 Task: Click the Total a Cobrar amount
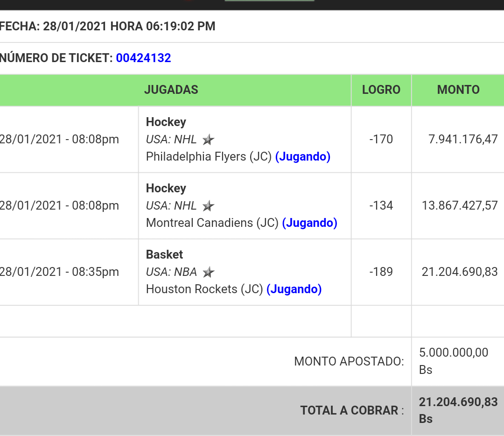click(x=458, y=410)
